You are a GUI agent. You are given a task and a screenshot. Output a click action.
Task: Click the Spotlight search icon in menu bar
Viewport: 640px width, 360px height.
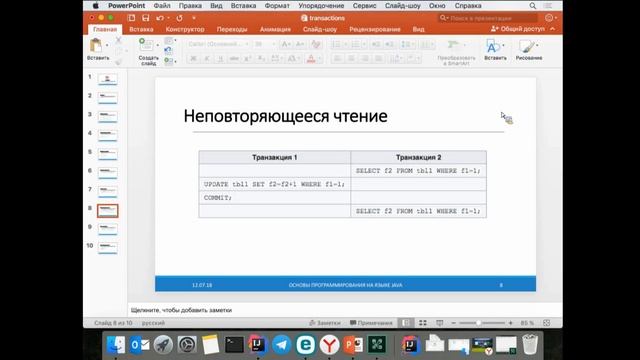click(533, 6)
